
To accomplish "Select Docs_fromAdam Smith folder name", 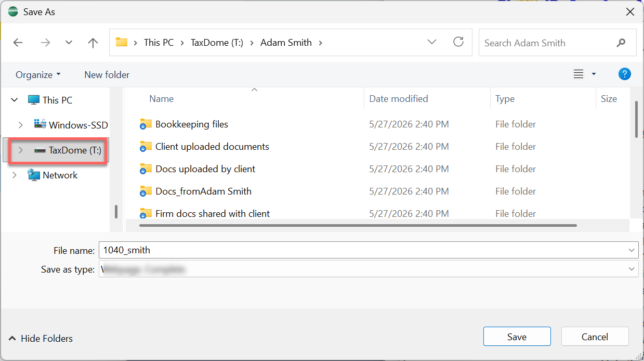I will click(x=203, y=191).
